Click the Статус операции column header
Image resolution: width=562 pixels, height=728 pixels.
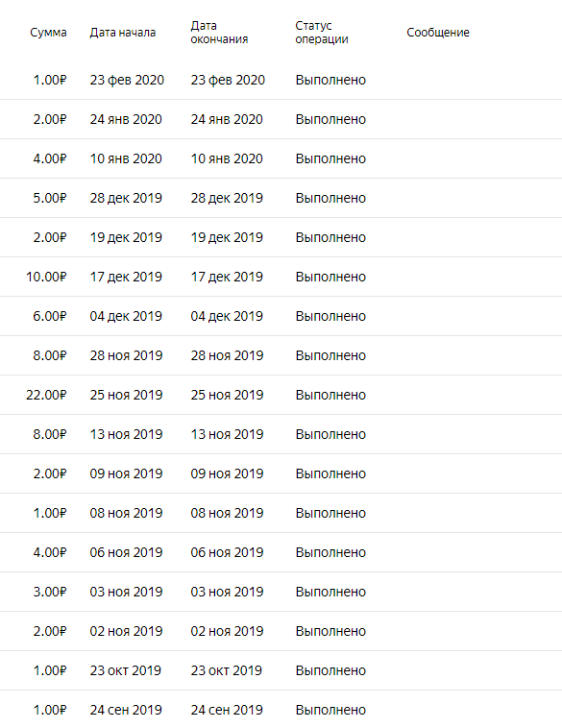tap(322, 33)
